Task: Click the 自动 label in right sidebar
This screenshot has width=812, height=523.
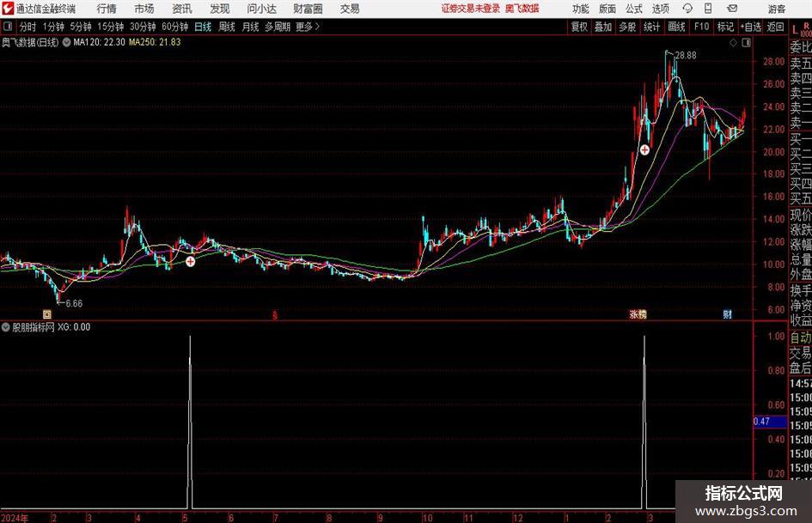Action: (x=801, y=338)
